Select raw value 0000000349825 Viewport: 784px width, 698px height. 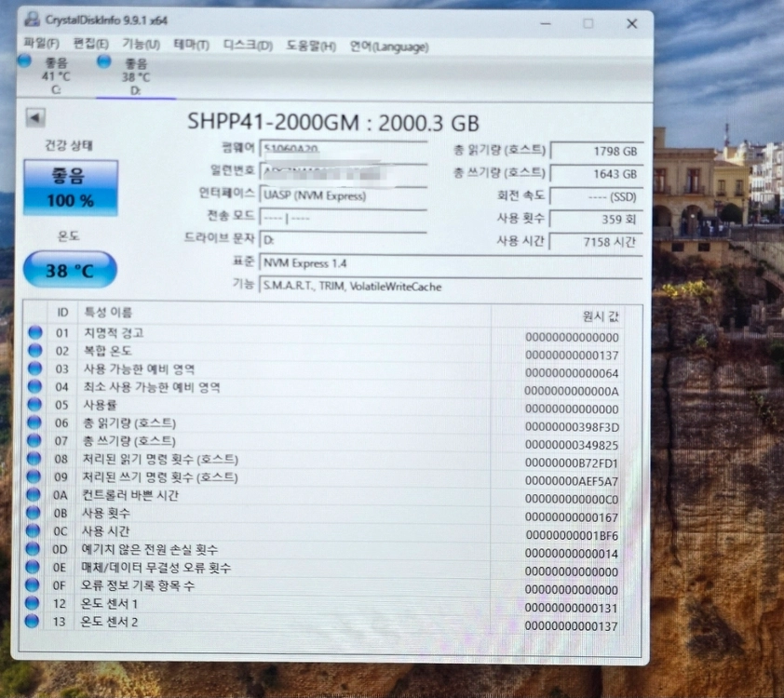tap(572, 445)
